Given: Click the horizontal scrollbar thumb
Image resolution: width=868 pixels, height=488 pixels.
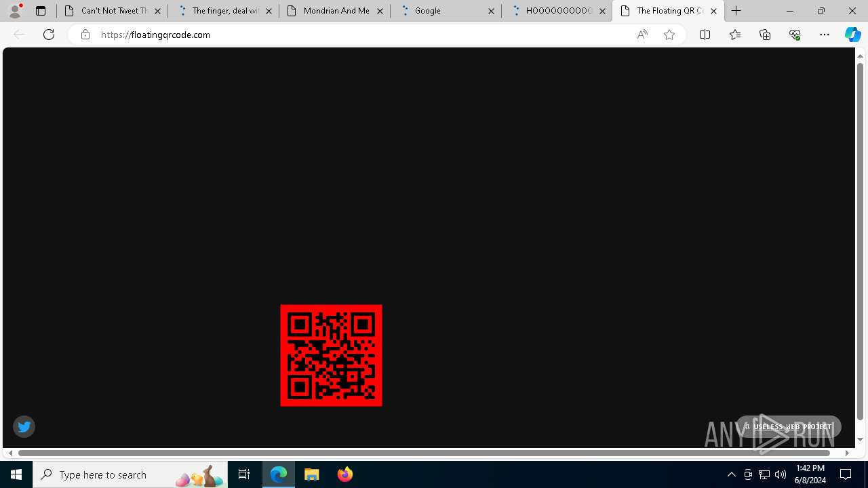Looking at the screenshot, I should point(425,453).
